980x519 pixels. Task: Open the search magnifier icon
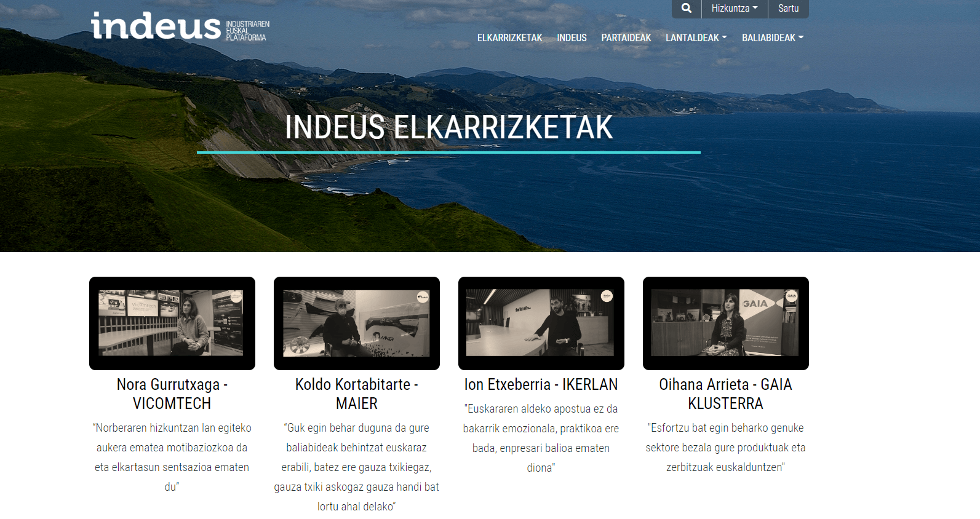tap(687, 9)
